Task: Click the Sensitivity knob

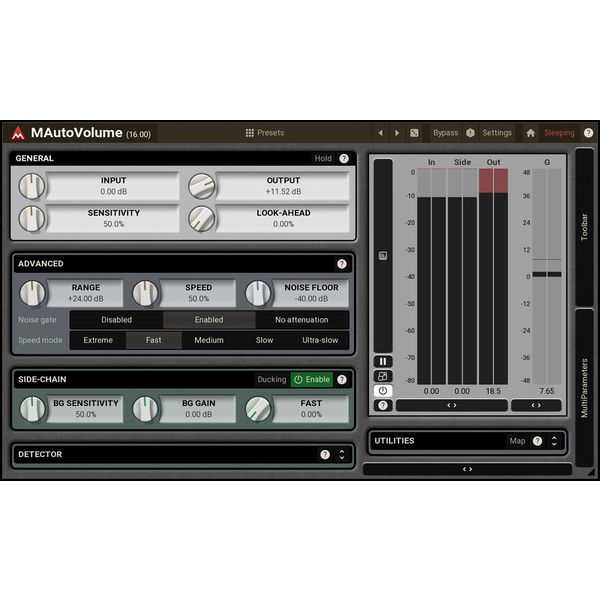Action: [x=32, y=219]
